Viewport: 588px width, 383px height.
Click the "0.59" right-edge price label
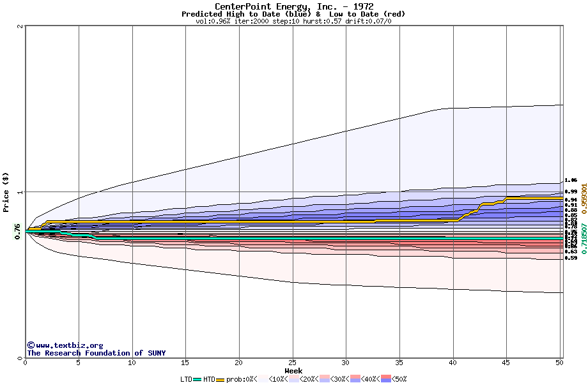pyautogui.click(x=571, y=258)
